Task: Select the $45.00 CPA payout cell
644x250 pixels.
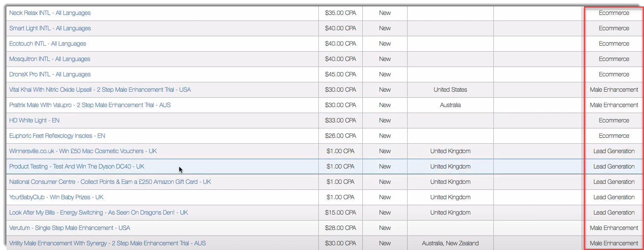Action: click(x=341, y=74)
